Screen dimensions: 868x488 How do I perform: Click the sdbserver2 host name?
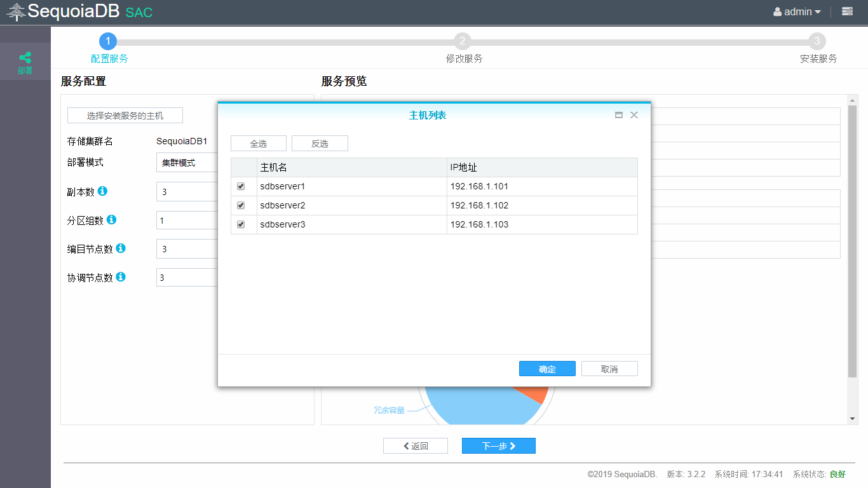pyautogui.click(x=283, y=205)
